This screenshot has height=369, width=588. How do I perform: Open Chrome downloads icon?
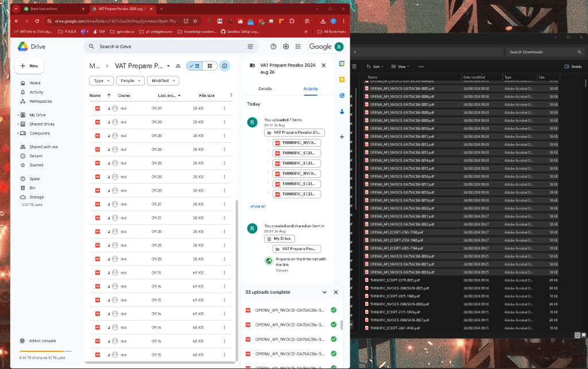coord(323,21)
